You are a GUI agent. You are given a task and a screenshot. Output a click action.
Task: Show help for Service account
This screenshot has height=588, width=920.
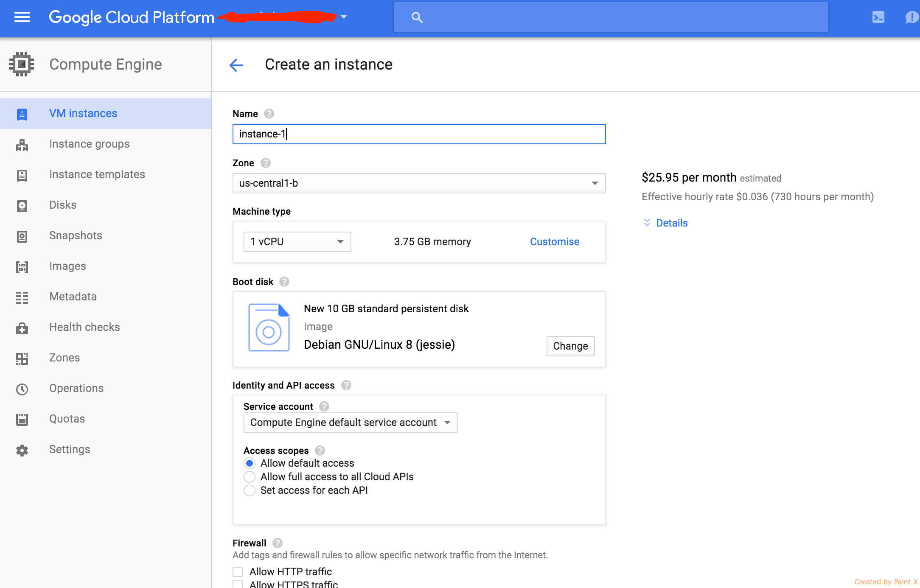324,406
